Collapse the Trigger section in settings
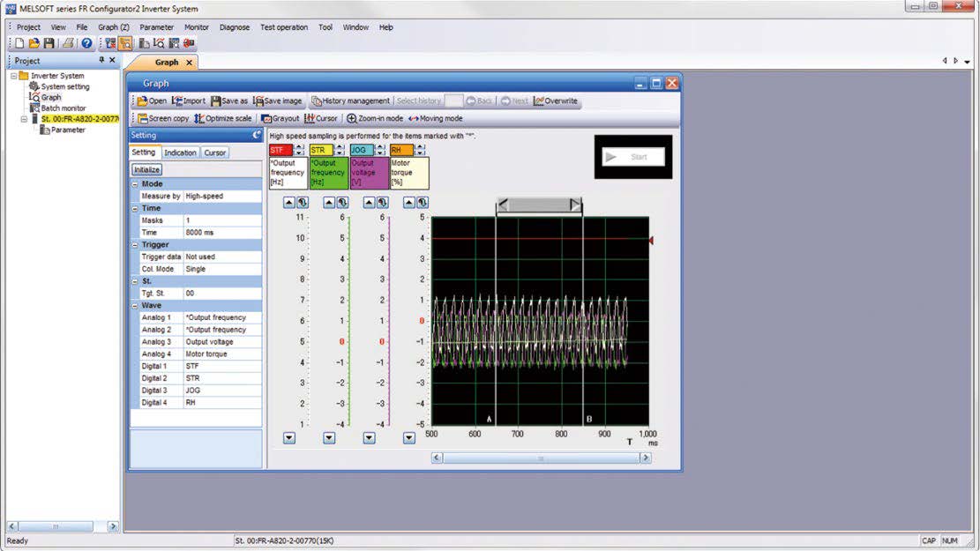This screenshot has height=551, width=980. pos(134,245)
